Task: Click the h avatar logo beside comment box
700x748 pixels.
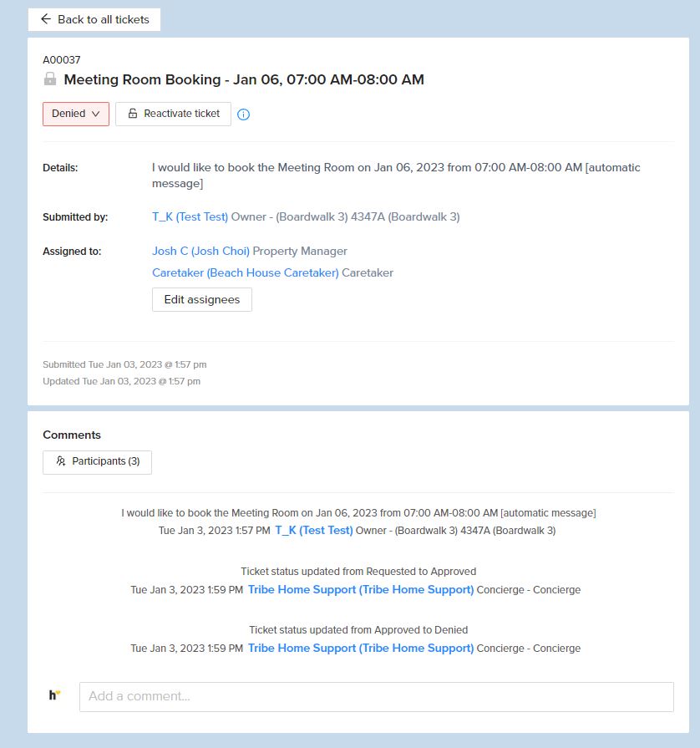Action: click(x=54, y=695)
